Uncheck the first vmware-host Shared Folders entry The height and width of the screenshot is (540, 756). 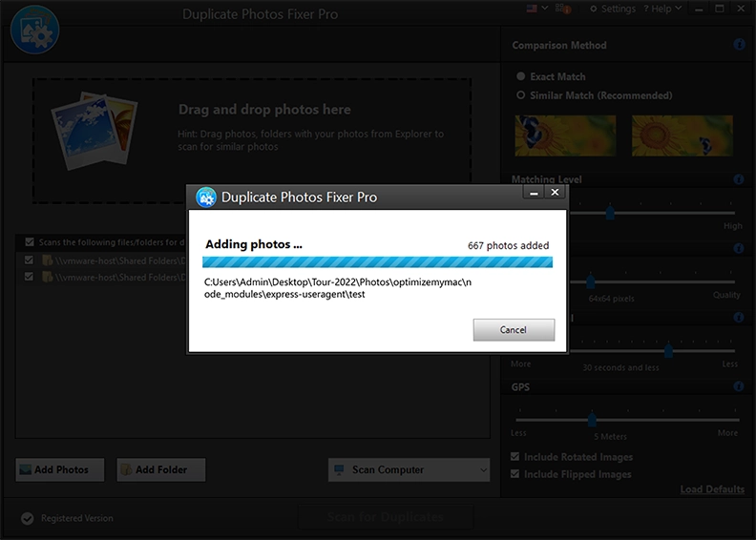tap(29, 260)
